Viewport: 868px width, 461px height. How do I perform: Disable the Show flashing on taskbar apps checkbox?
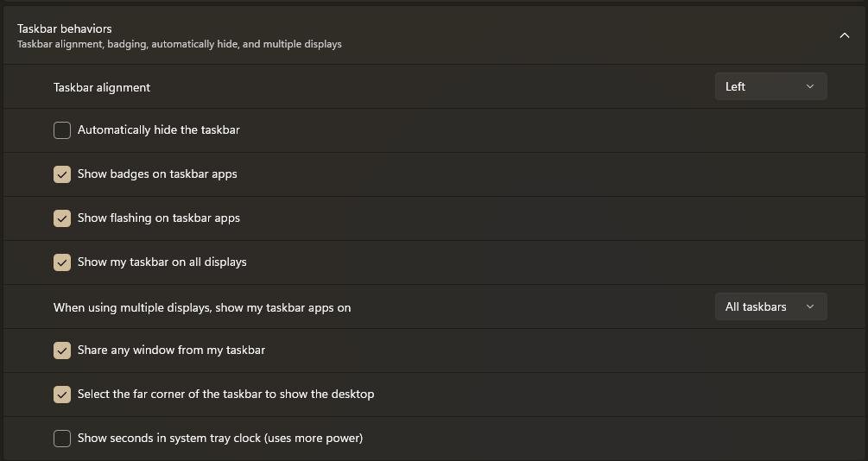point(62,218)
